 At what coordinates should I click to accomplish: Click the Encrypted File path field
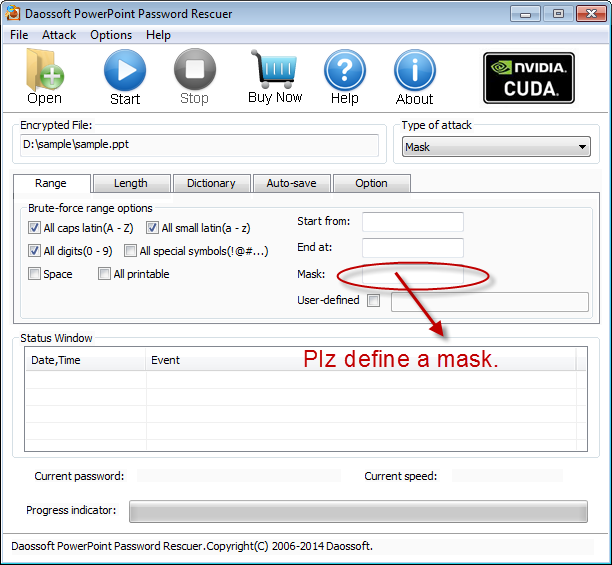(x=199, y=145)
